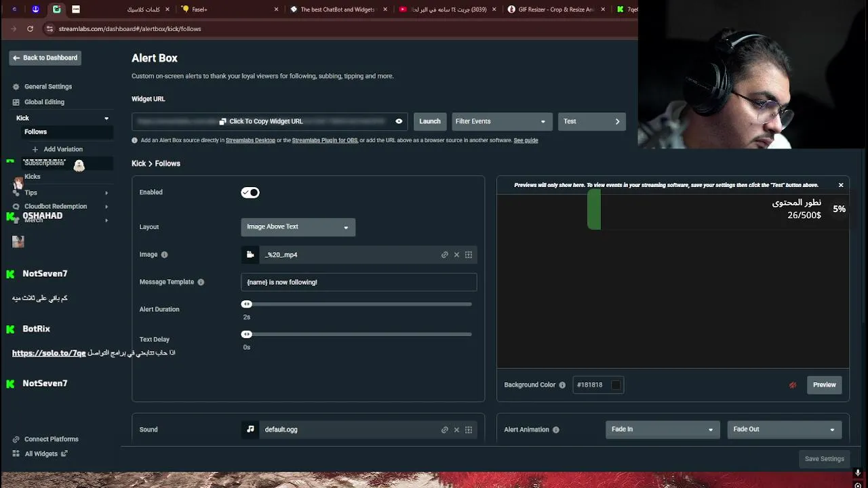
Task: Click the All Widgets grid icon
Action: point(16,453)
